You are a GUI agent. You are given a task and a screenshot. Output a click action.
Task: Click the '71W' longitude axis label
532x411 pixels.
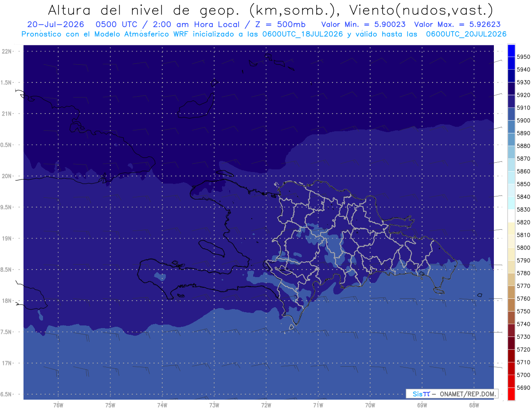[x=318, y=405]
